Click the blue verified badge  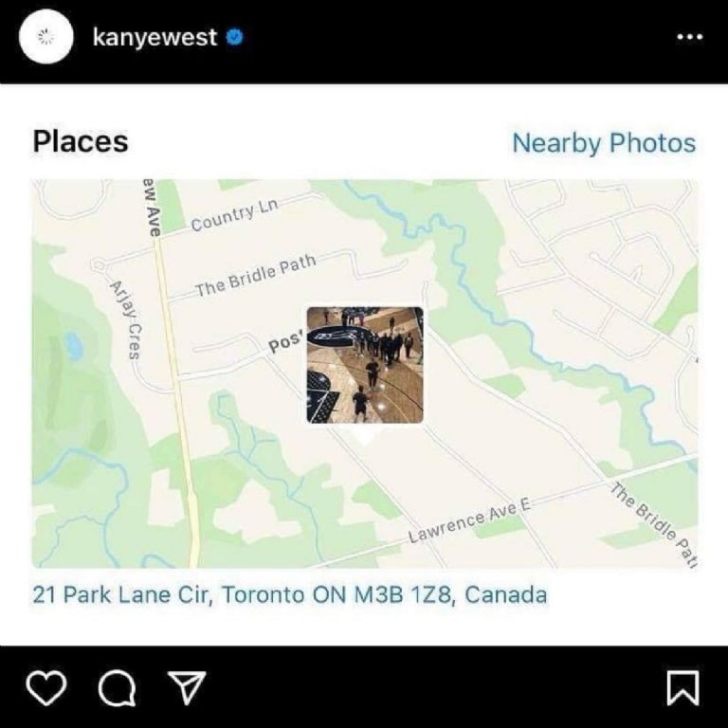point(234,37)
